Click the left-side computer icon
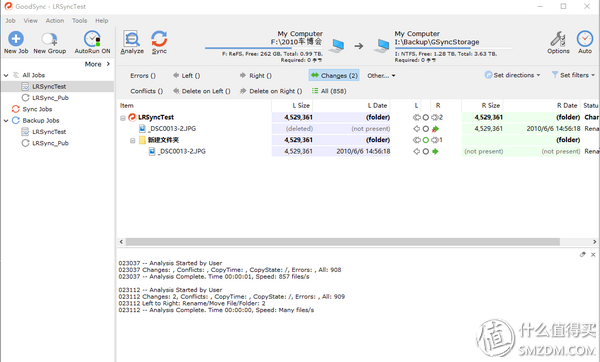The height and width of the screenshot is (362, 600). point(338,46)
